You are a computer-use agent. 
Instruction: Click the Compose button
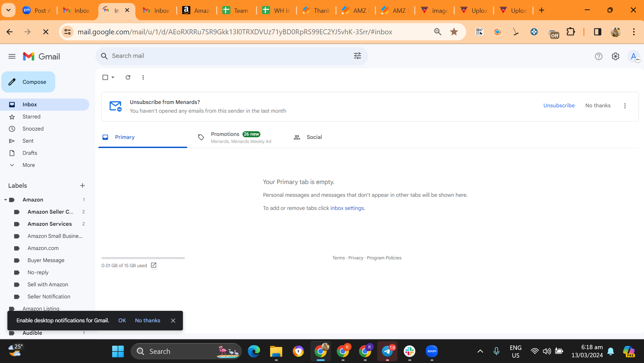pyautogui.click(x=28, y=82)
